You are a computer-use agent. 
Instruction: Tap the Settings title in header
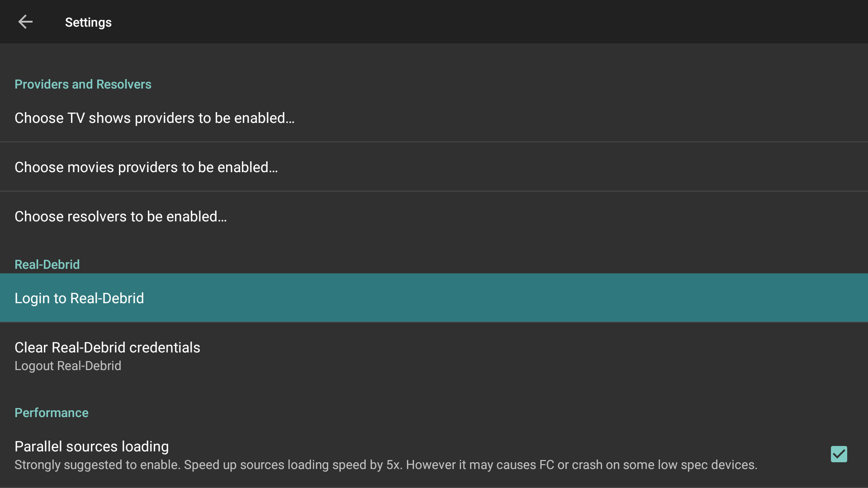[88, 22]
